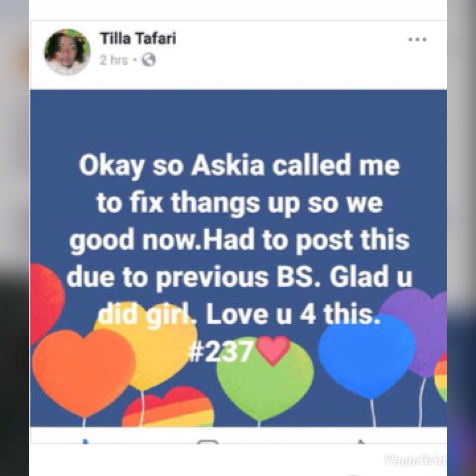Open the three-dot post options menu
Viewport: 476px width, 476px height.
tap(418, 40)
